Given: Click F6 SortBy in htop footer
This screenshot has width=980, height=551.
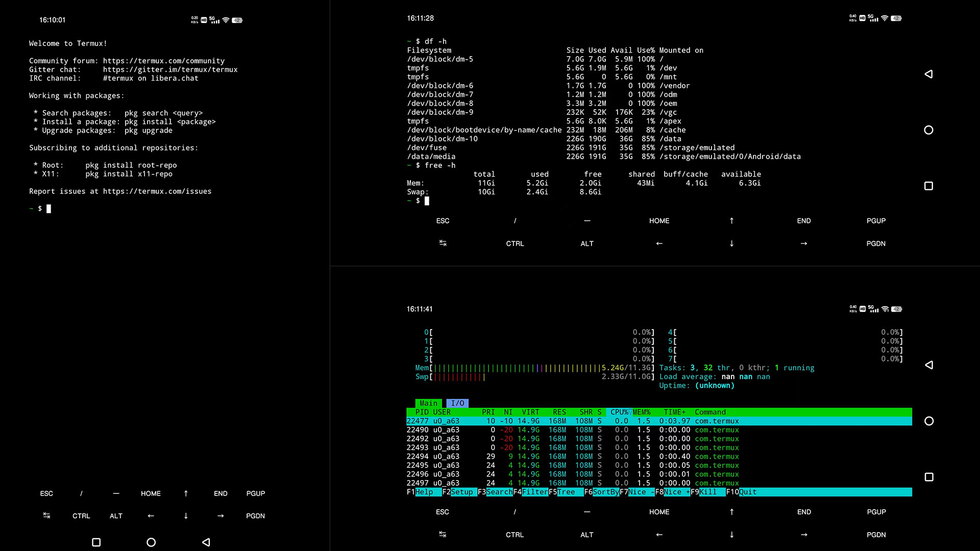Looking at the screenshot, I should pyautogui.click(x=601, y=492).
